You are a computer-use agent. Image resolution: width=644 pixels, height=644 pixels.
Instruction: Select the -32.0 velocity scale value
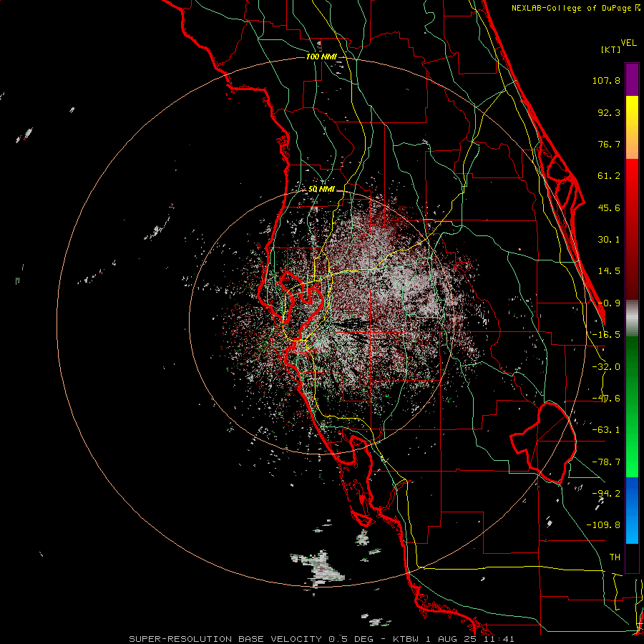coord(606,367)
